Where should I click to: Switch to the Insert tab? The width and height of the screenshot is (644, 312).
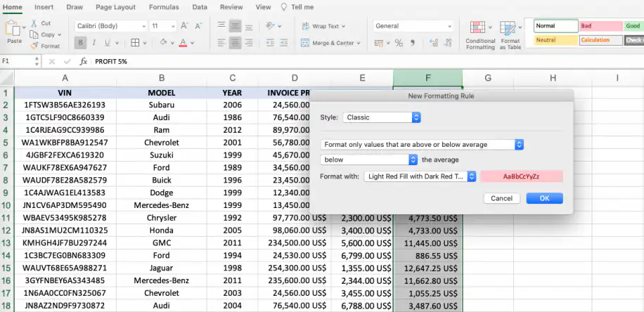pos(44,7)
